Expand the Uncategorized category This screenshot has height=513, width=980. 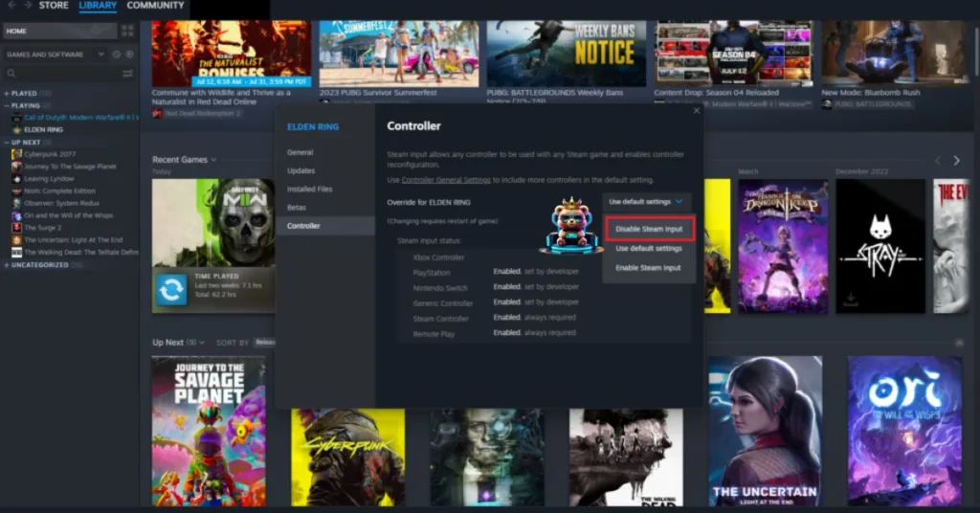[x=7, y=265]
